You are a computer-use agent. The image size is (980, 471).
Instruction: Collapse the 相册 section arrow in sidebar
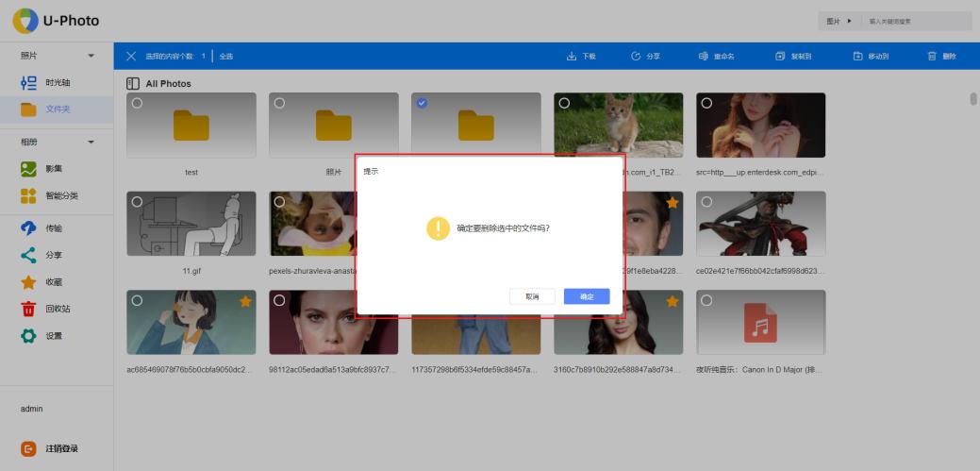91,143
